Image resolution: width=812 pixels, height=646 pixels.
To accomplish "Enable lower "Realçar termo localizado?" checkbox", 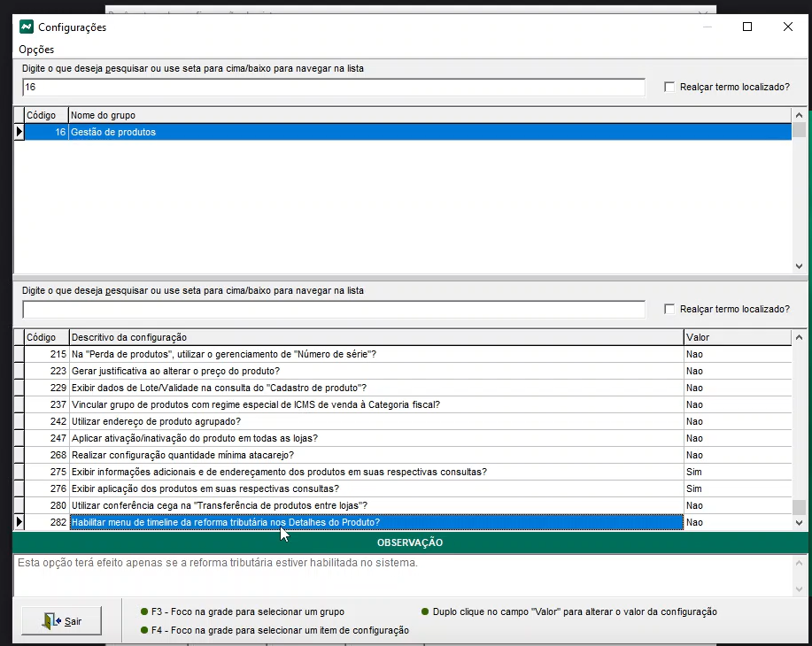I will click(x=669, y=310).
